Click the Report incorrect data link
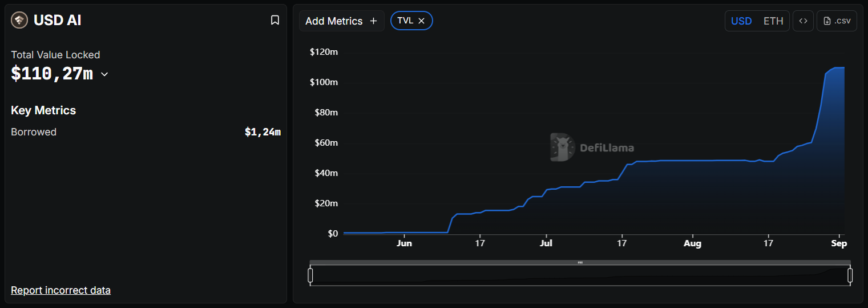The image size is (868, 308). point(60,290)
